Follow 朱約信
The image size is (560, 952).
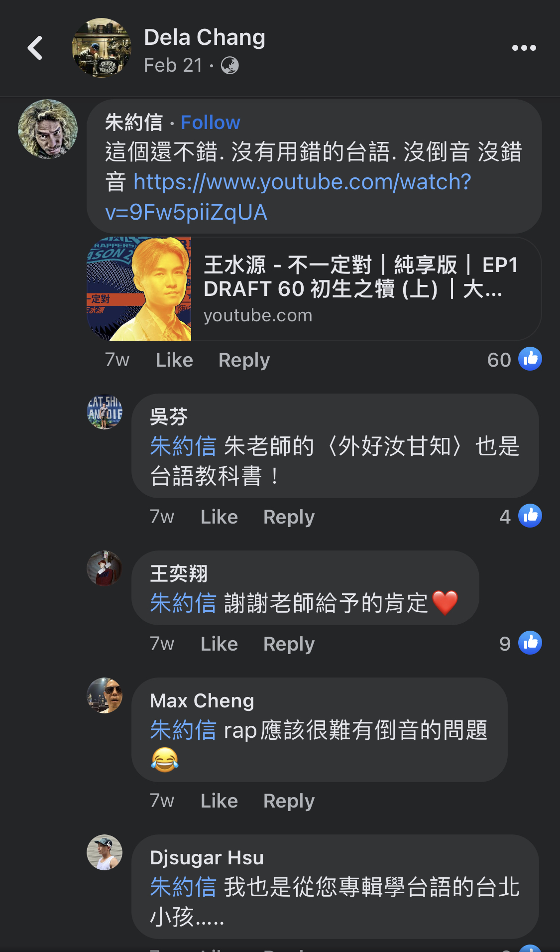click(x=211, y=123)
